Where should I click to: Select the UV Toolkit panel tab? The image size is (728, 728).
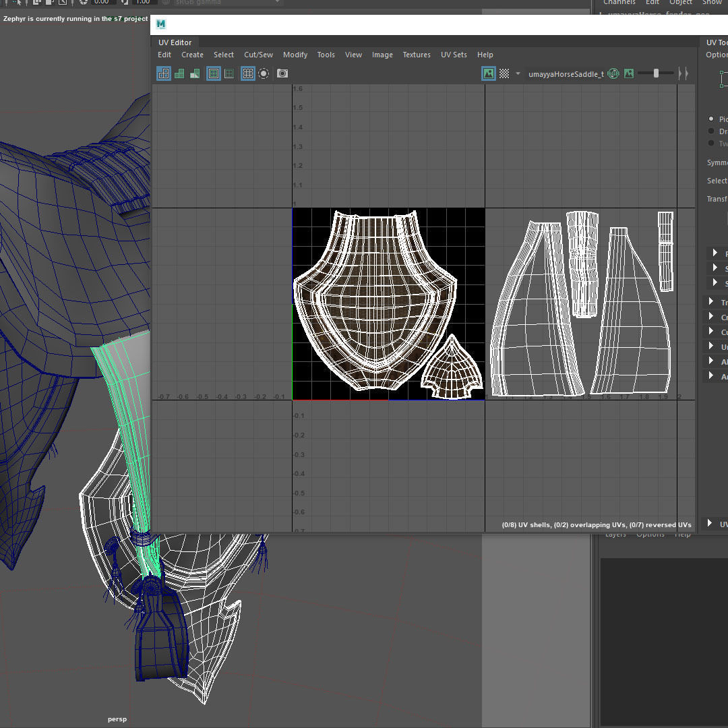coord(717,42)
